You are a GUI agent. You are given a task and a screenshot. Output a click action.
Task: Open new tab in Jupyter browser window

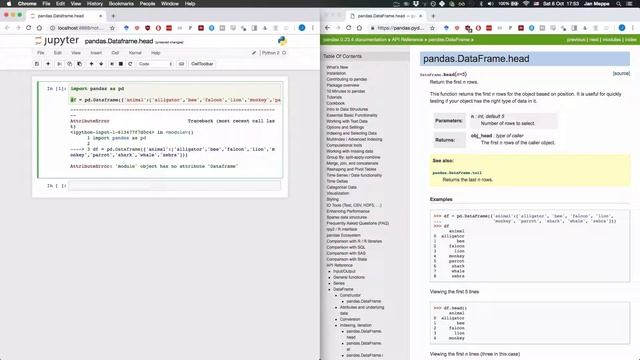pyautogui.click(x=113, y=16)
